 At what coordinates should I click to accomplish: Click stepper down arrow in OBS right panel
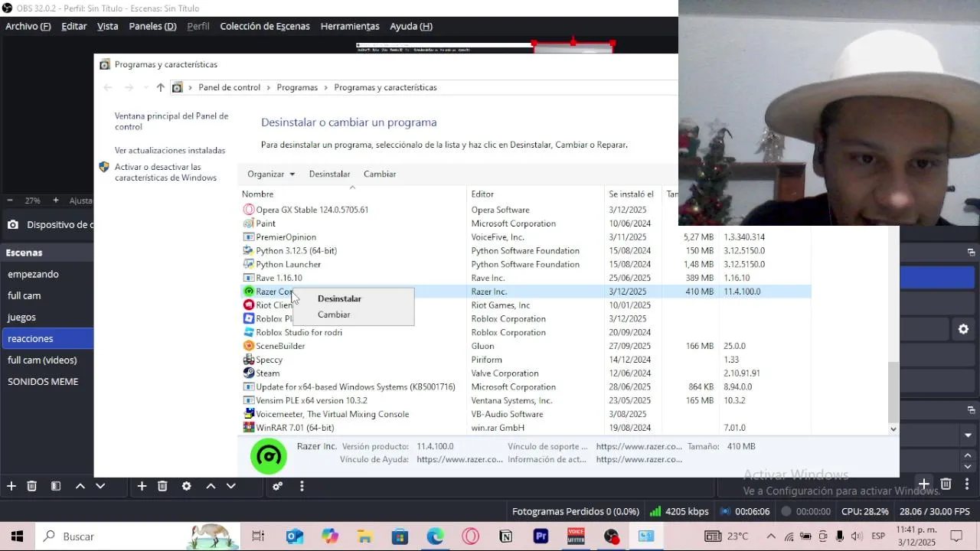coord(968,466)
